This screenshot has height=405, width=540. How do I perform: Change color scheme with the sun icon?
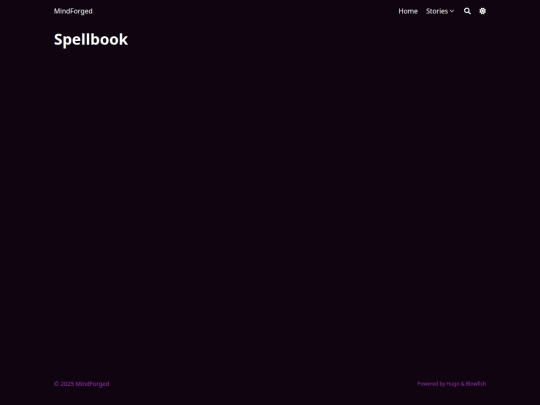point(482,11)
